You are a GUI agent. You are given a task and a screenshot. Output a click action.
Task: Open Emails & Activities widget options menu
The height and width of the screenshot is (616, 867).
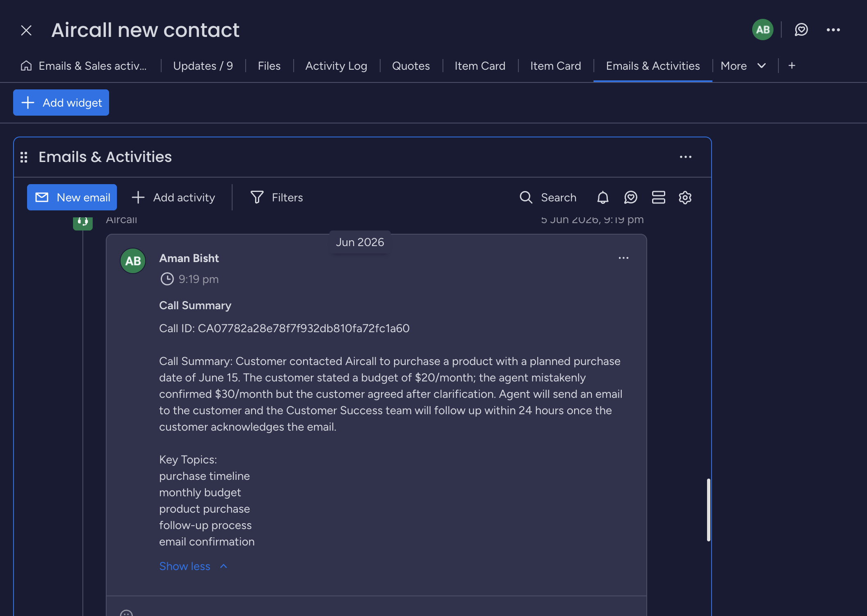pyautogui.click(x=685, y=157)
